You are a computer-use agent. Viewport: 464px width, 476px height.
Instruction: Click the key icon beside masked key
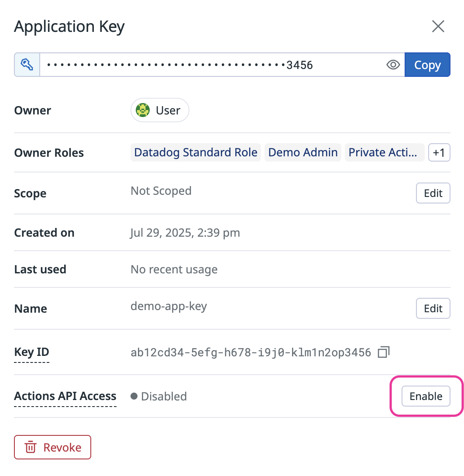[27, 65]
